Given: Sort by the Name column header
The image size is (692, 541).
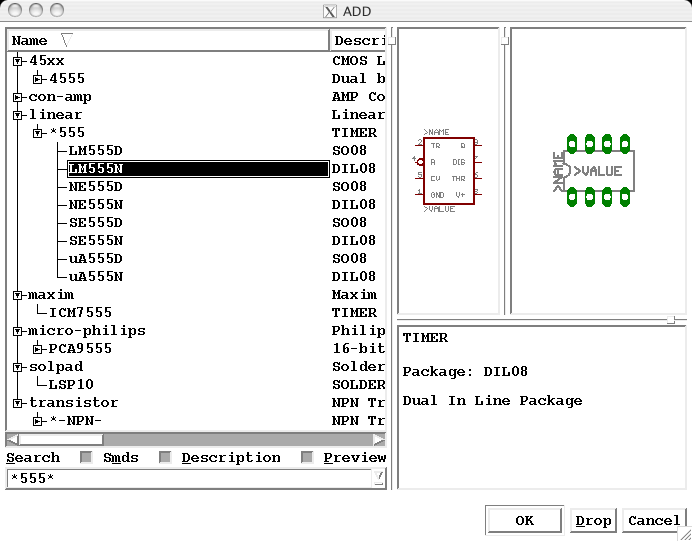Looking at the screenshot, I should [x=168, y=41].
